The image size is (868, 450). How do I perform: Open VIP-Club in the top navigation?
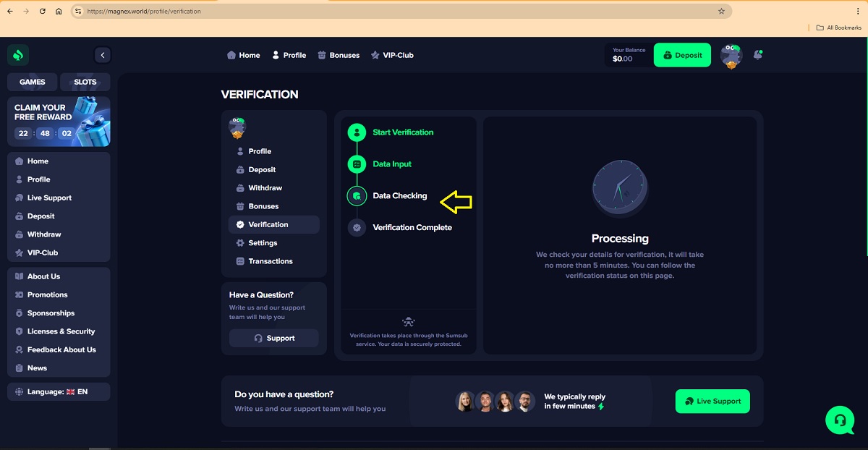pos(392,55)
